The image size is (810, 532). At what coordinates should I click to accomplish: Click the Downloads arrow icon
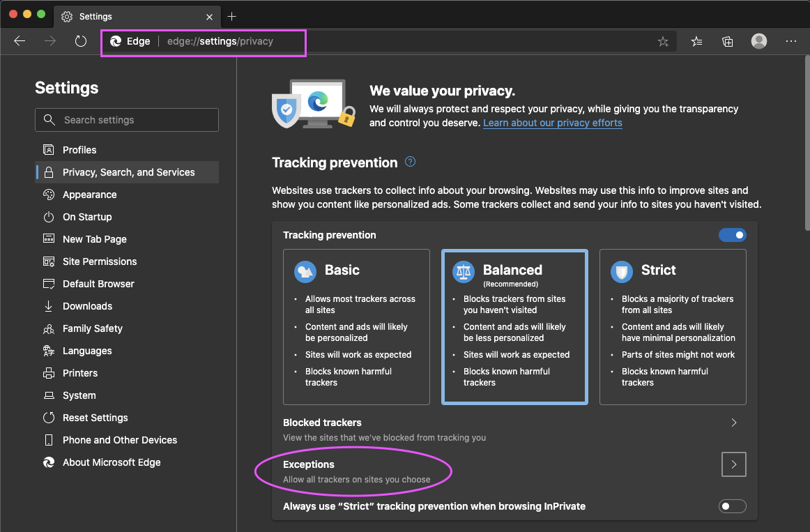pos(49,306)
